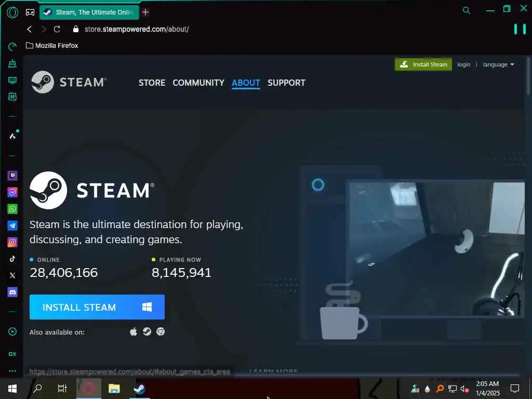Viewport: 532px width, 399px height.
Task: Open GX Cleaner broom icon
Action: [x=12, y=63]
